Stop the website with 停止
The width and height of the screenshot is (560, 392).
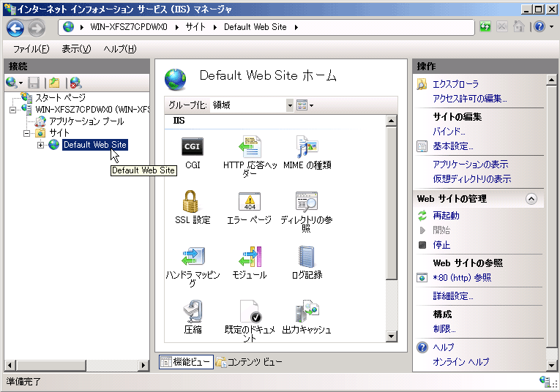pos(441,245)
